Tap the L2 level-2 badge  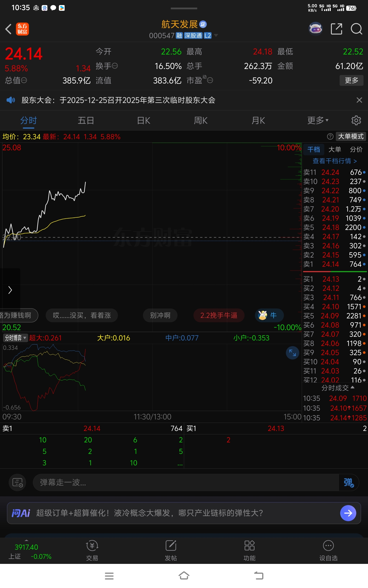click(x=208, y=36)
